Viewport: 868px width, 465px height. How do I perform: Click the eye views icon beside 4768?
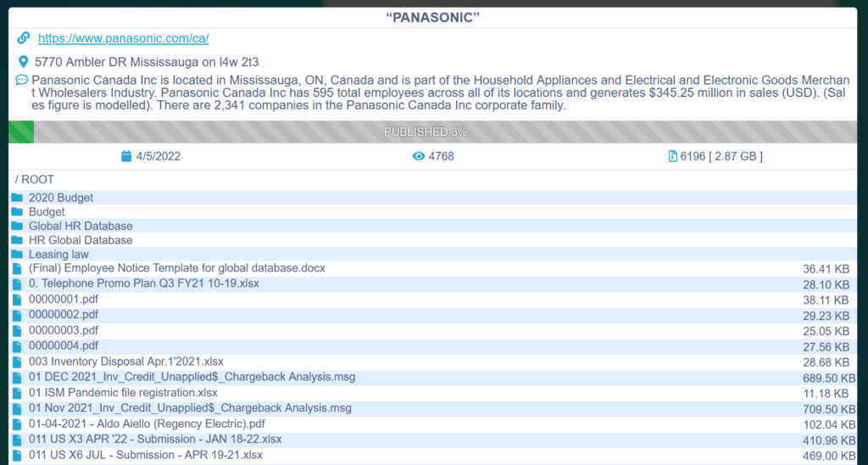[418, 156]
